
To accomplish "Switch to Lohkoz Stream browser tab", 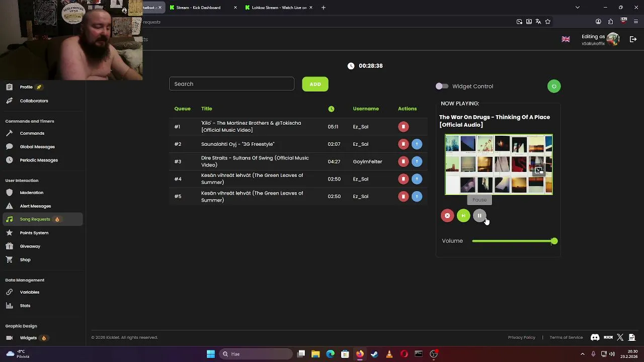I will tap(279, 8).
